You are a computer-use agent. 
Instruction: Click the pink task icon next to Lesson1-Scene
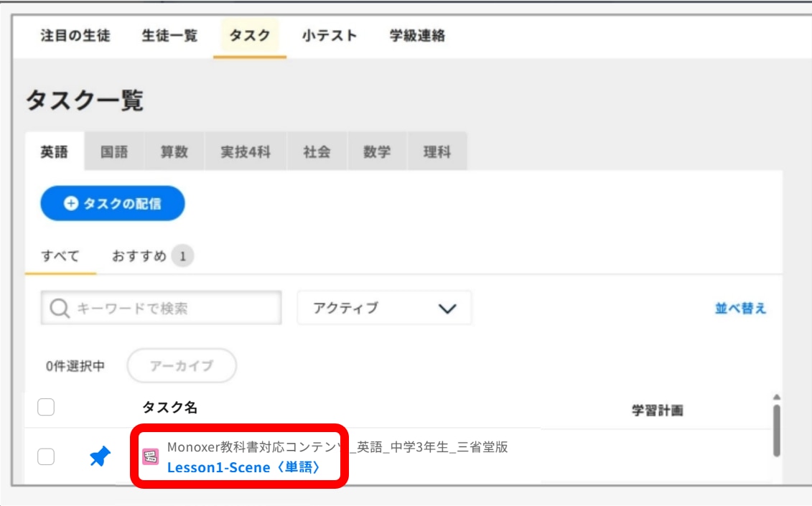point(150,456)
